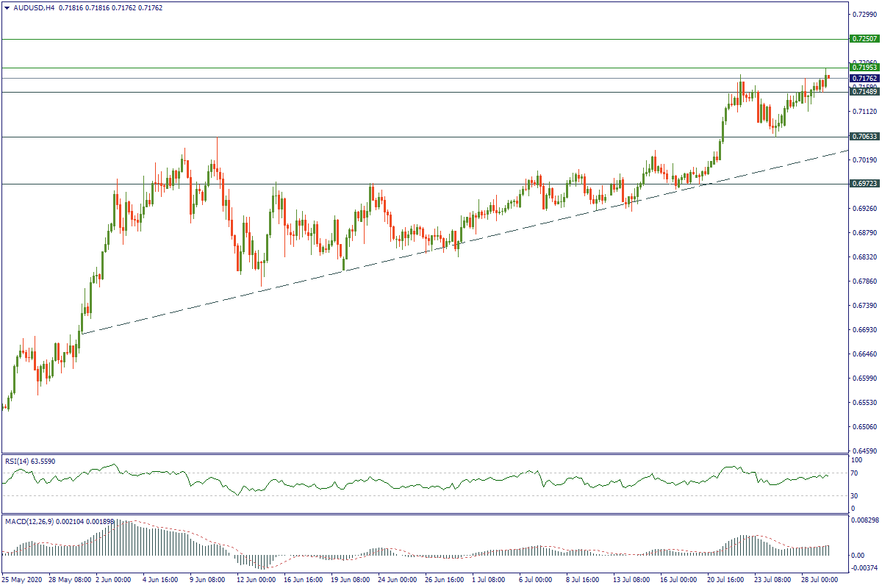Select the 12 Jun 00:00 time label
The width and height of the screenshot is (882, 588).
257,580
